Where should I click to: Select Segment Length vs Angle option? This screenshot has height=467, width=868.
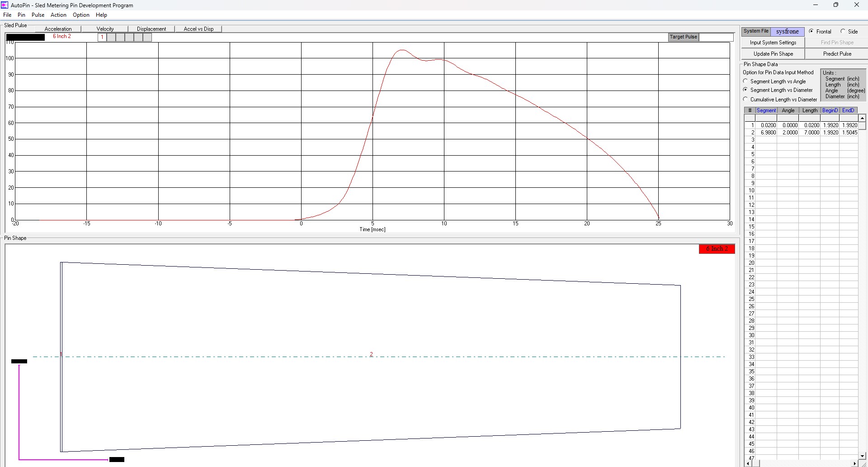point(745,81)
